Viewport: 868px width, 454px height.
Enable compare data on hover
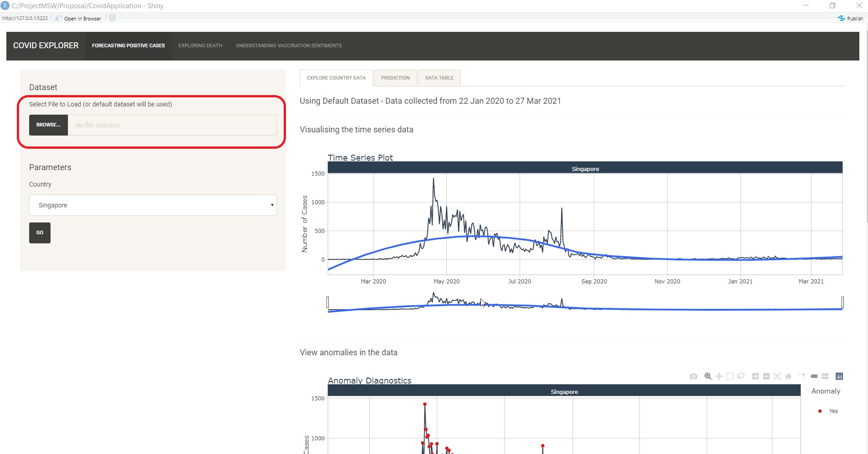pos(825,376)
